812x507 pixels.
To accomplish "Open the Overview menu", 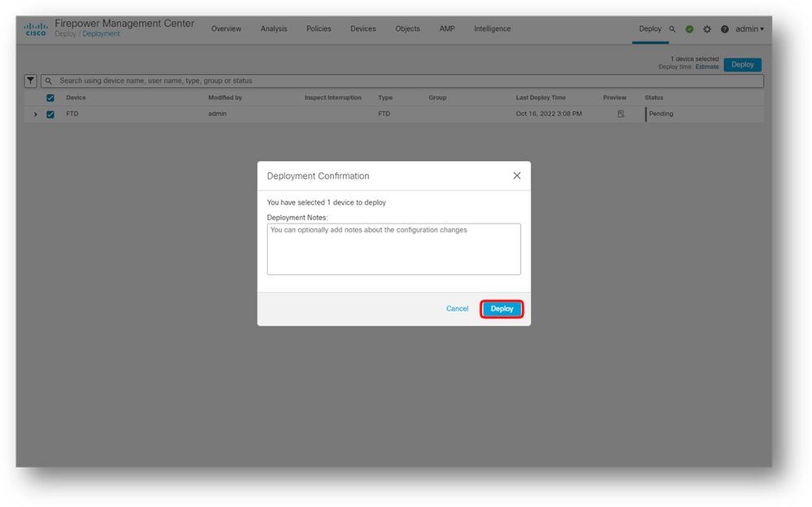I will pos(226,29).
